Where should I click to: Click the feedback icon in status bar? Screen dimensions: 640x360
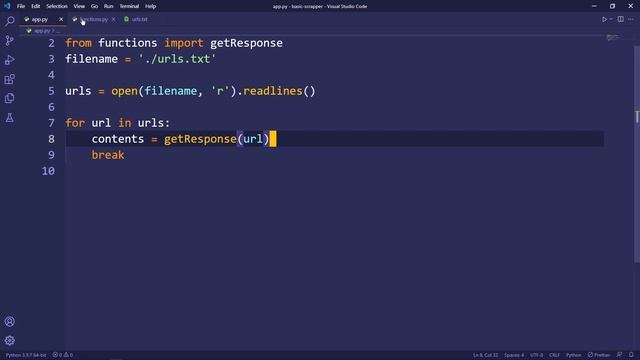tap(620, 355)
